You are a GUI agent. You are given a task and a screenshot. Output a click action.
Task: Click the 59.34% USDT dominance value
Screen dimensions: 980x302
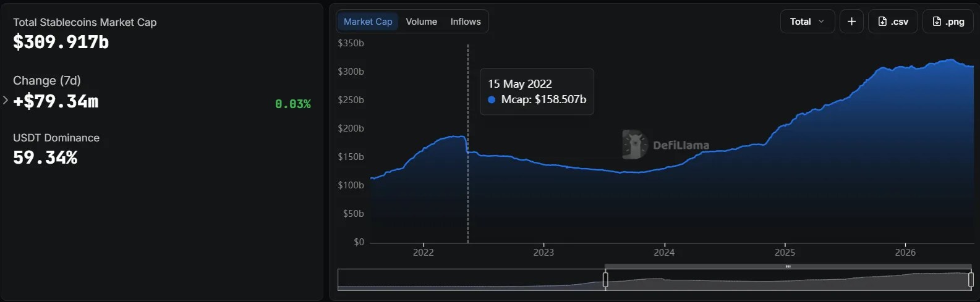[x=45, y=157]
